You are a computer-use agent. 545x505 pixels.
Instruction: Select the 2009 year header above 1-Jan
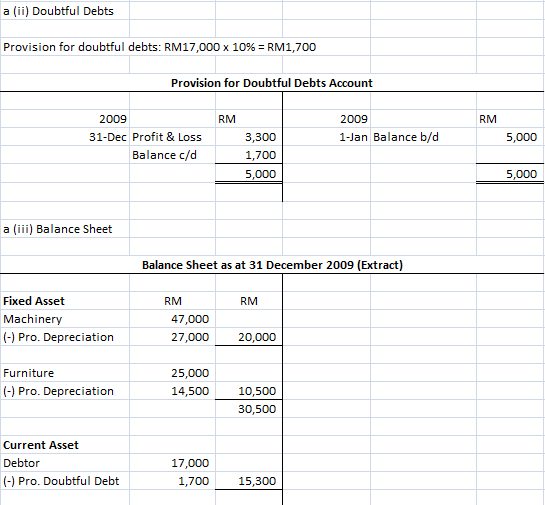[x=327, y=119]
